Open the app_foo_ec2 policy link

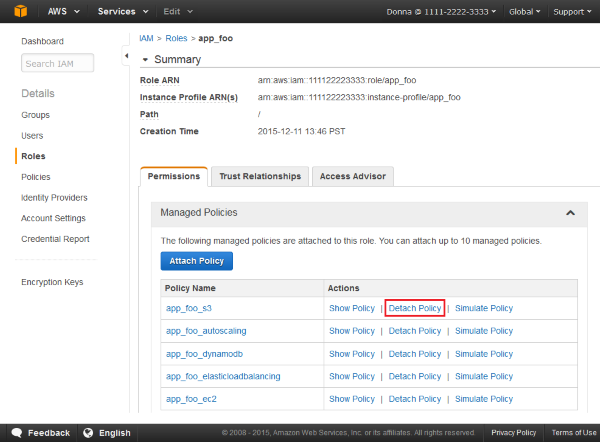tap(191, 399)
